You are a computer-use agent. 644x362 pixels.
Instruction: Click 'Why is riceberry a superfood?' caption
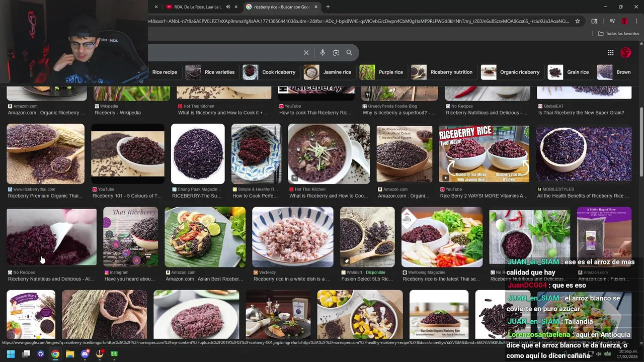pos(399,113)
